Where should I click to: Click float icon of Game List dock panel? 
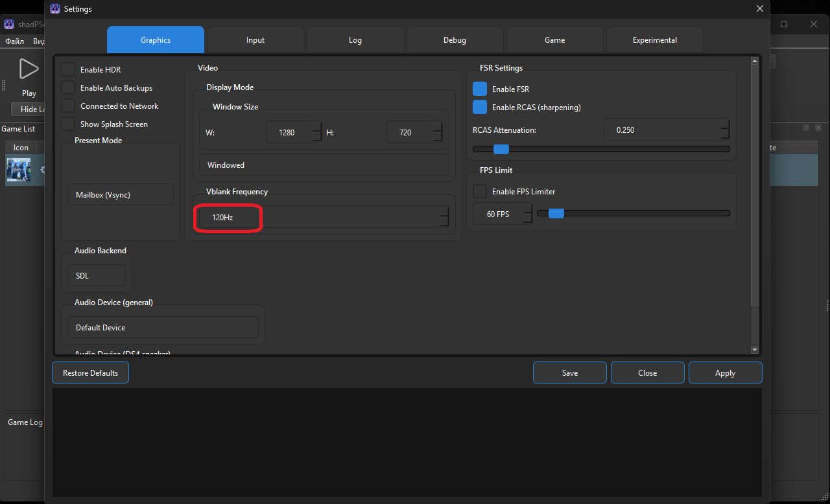[806, 128]
